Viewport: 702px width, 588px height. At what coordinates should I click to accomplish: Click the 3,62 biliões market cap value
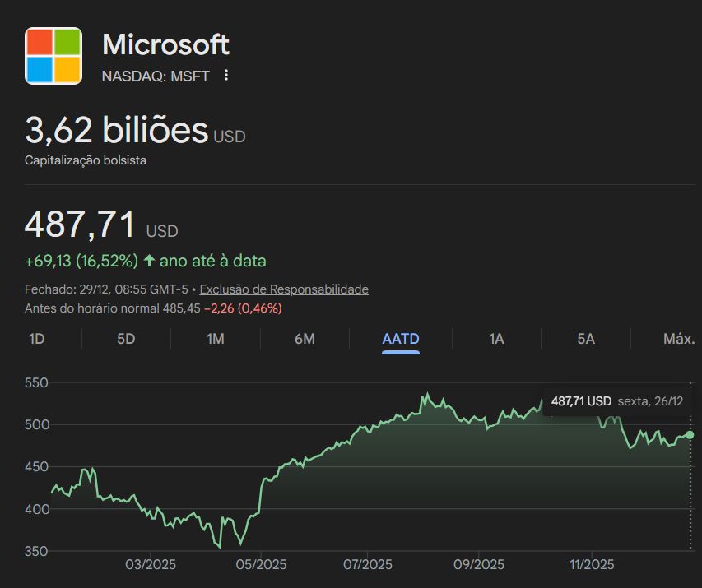click(x=116, y=130)
